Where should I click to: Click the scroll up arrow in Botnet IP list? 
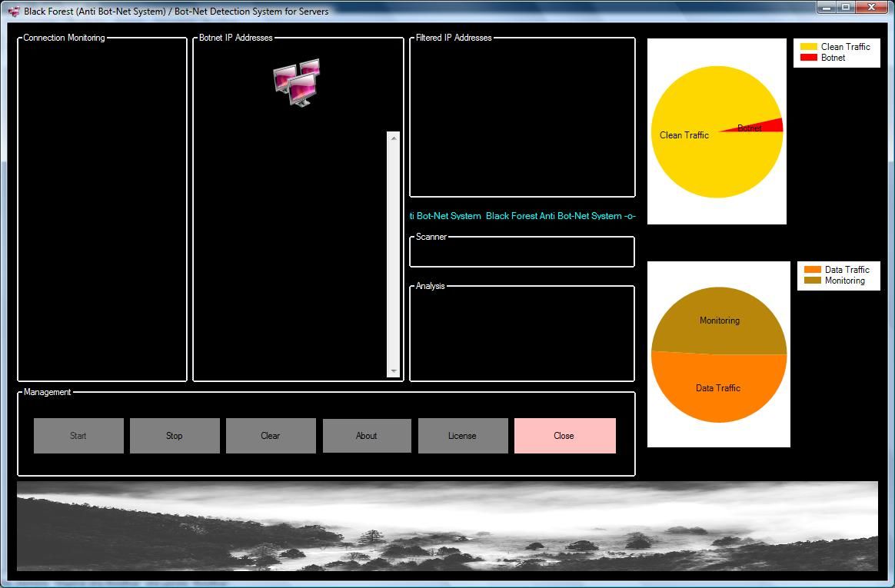click(x=393, y=138)
